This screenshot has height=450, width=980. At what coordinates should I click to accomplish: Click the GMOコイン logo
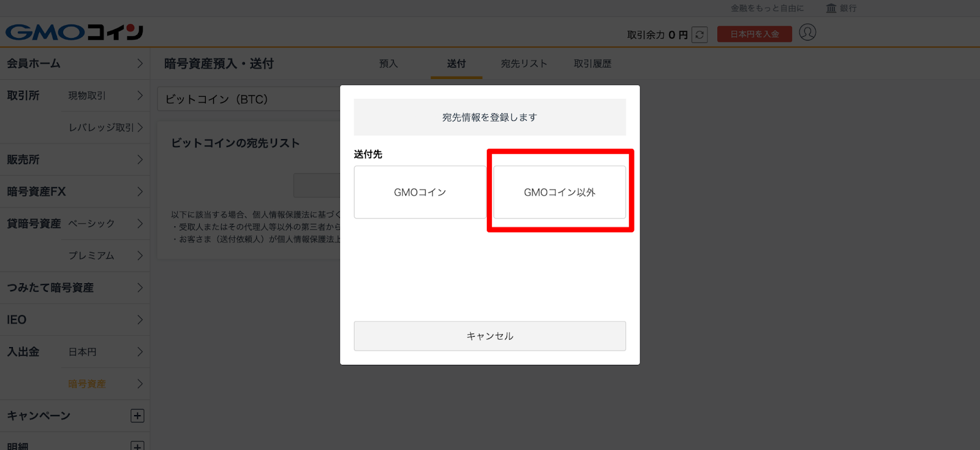click(74, 32)
